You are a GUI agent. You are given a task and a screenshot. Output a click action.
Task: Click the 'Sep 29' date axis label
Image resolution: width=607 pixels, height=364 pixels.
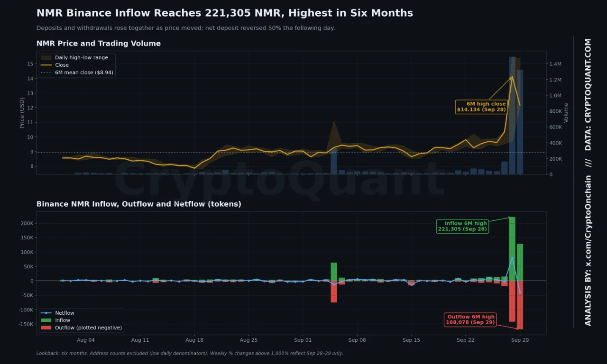pyautogui.click(x=520, y=340)
